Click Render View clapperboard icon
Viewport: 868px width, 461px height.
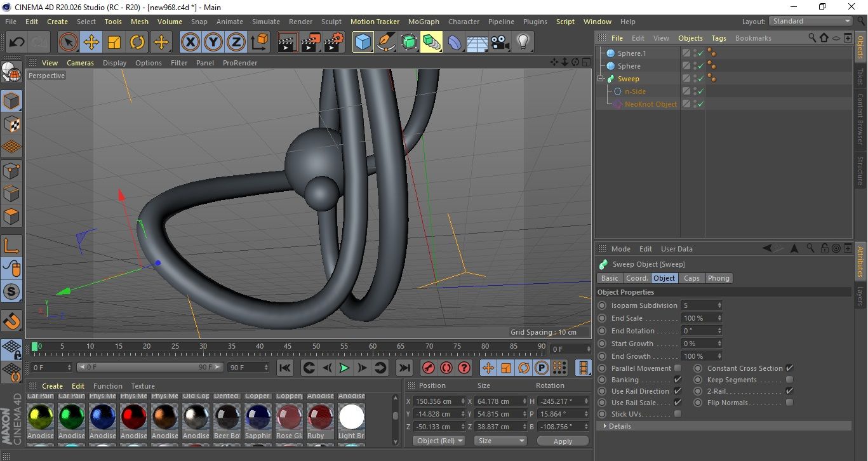click(288, 43)
